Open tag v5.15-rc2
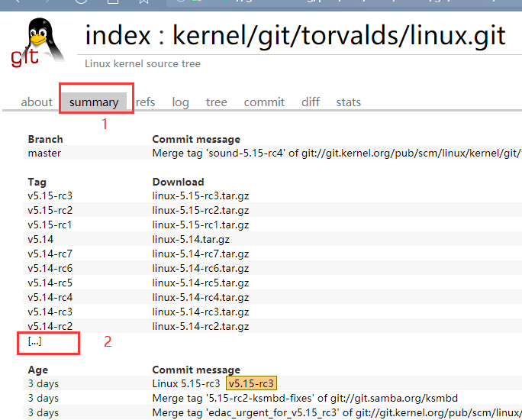This screenshot has height=420, width=522. (x=50, y=211)
